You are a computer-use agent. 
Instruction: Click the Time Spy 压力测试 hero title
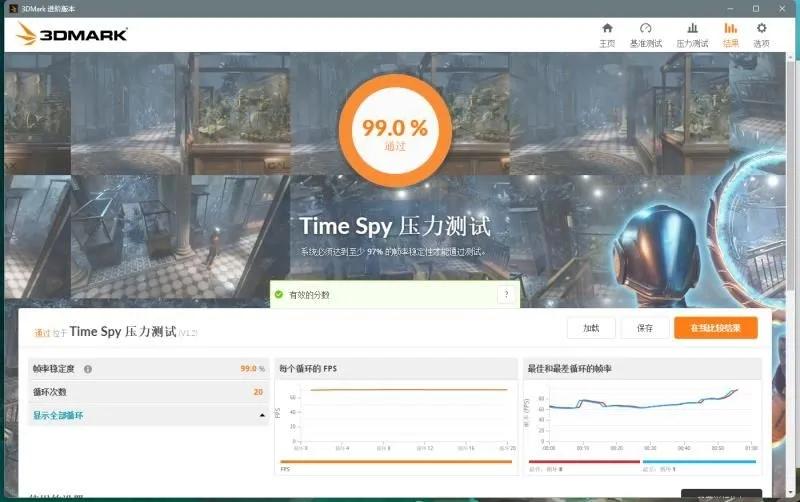coord(395,227)
